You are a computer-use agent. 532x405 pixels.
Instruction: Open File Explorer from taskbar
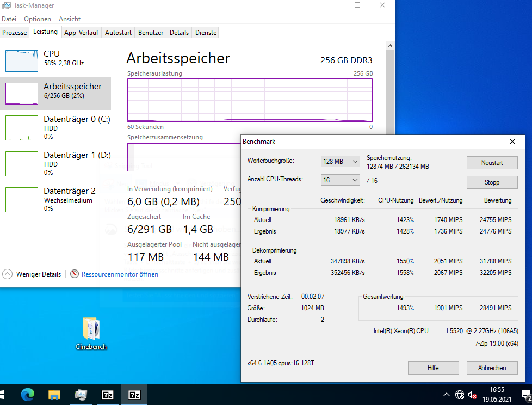(54, 395)
